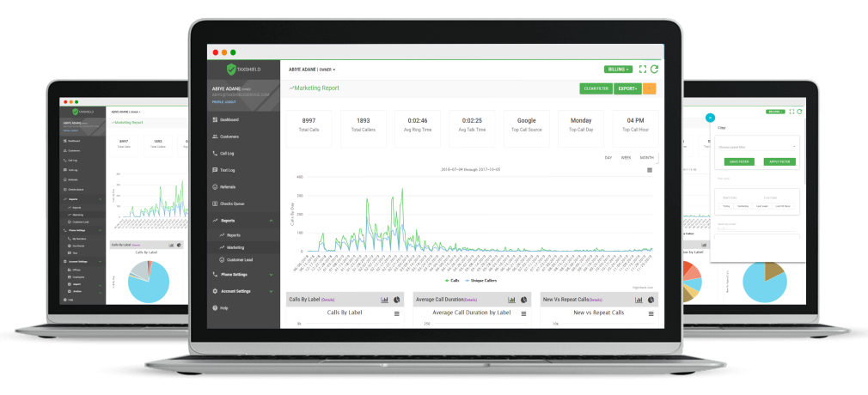Show pie chart for New Vs Repeat Calls
The height and width of the screenshot is (395, 868).
(650, 300)
